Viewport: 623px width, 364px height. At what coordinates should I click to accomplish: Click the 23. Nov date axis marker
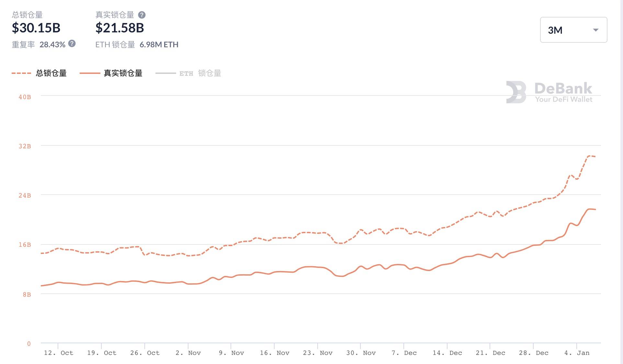click(x=317, y=353)
